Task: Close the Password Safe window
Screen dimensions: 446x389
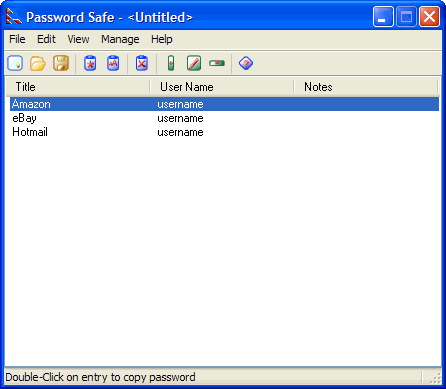Action: pyautogui.click(x=429, y=17)
